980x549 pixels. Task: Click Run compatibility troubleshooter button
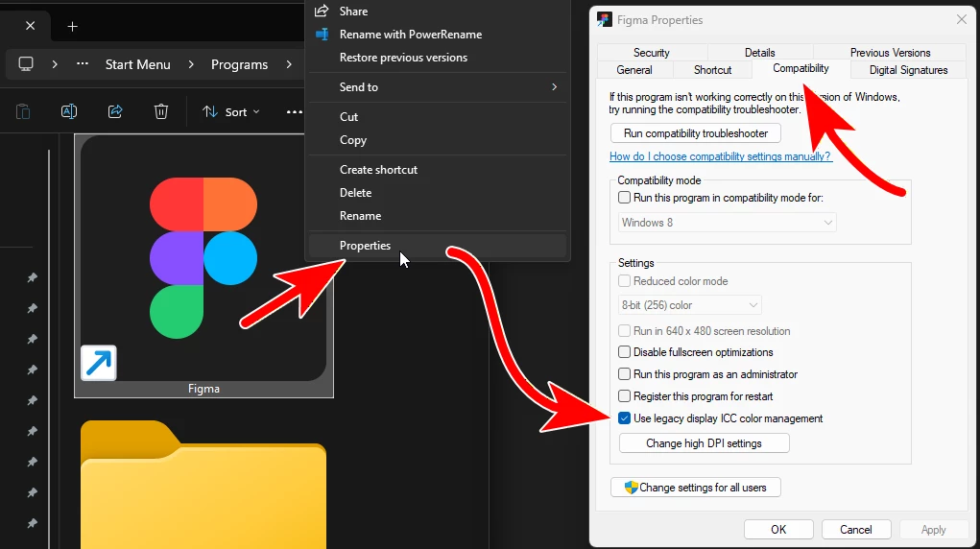pyautogui.click(x=696, y=133)
